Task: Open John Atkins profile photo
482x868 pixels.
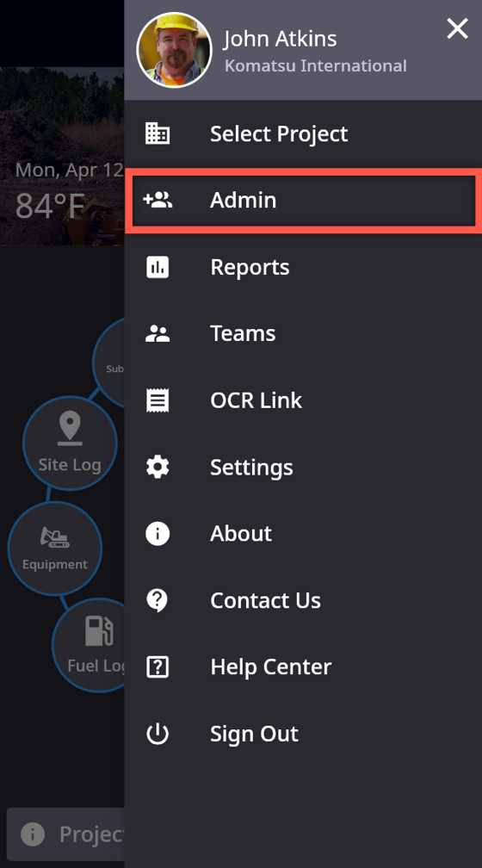Action: [175, 50]
